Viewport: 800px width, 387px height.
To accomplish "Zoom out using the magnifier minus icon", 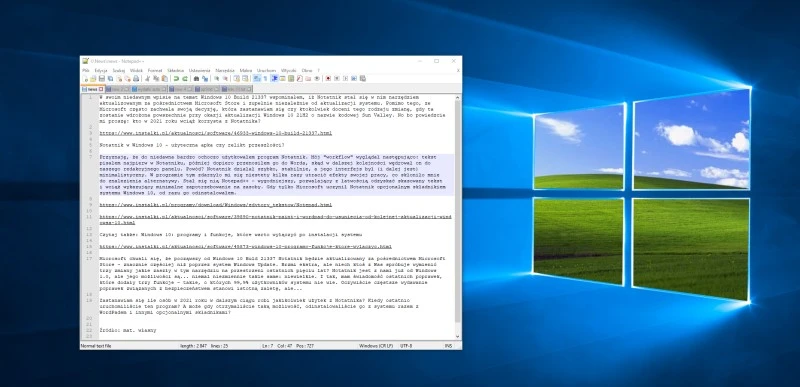I will click(225, 79).
